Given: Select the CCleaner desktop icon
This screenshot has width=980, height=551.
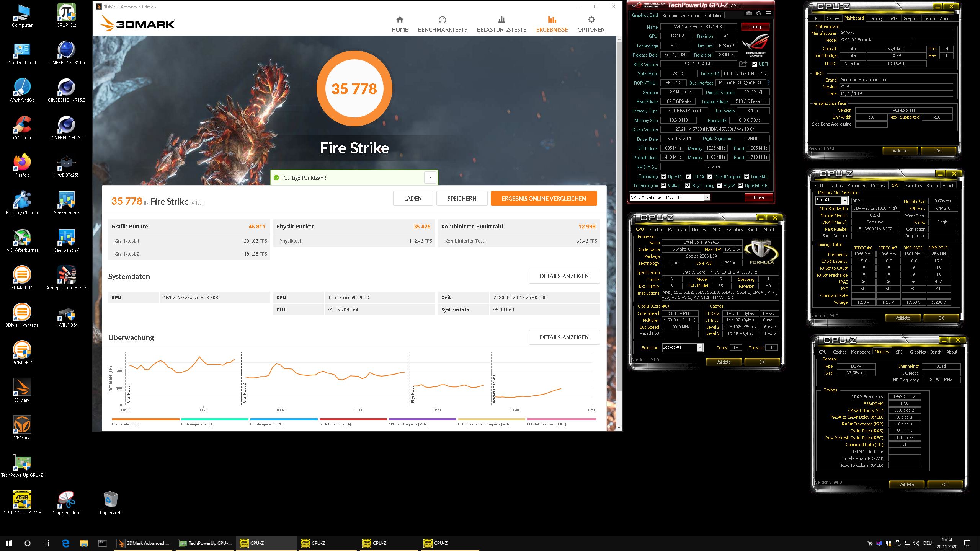Looking at the screenshot, I should pyautogui.click(x=22, y=128).
